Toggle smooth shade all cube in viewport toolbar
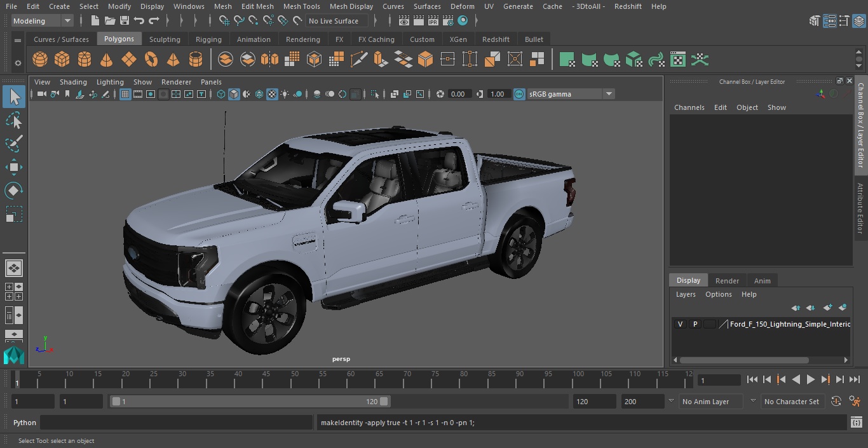Screen dimensions: 868x448 point(234,94)
